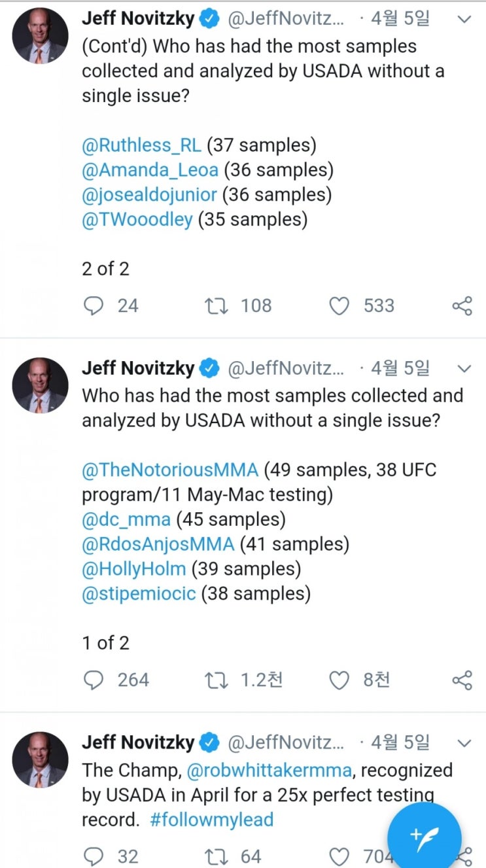Open the @robwhittakermma mention
Viewport: 486px width, 868px height.
click(269, 770)
